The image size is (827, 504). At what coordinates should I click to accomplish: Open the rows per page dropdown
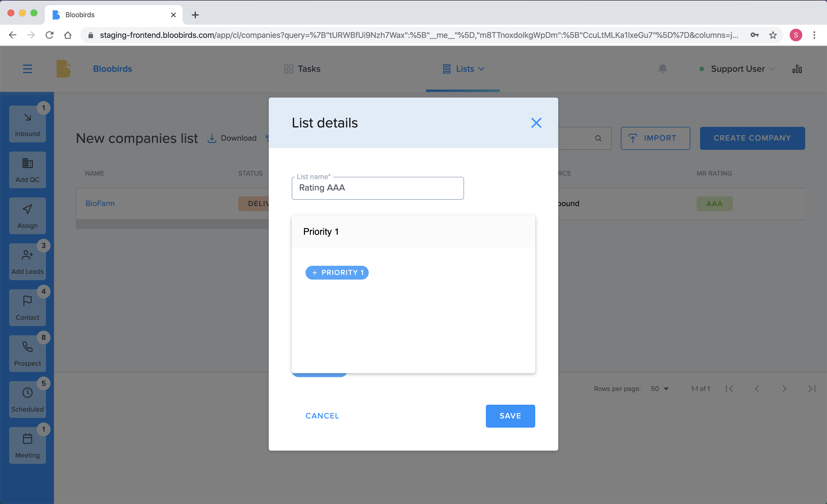pos(660,389)
